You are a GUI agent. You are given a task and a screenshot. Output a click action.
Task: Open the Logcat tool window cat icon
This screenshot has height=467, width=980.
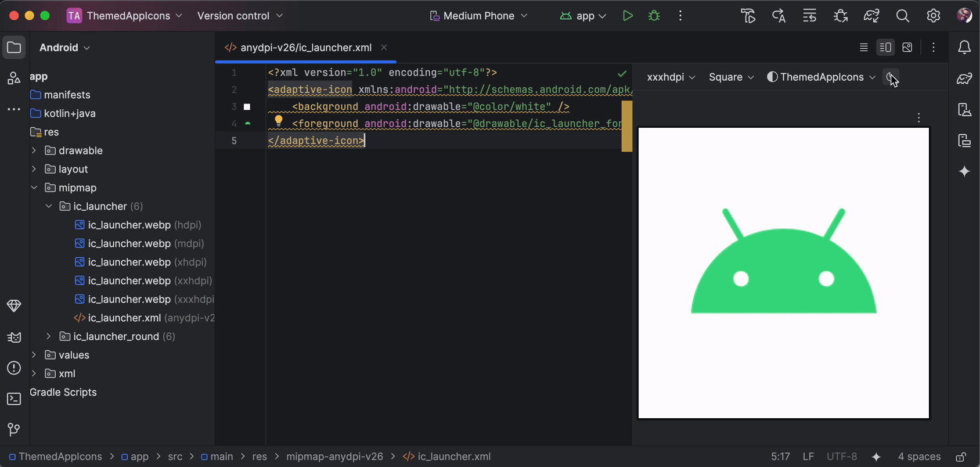pos(14,337)
